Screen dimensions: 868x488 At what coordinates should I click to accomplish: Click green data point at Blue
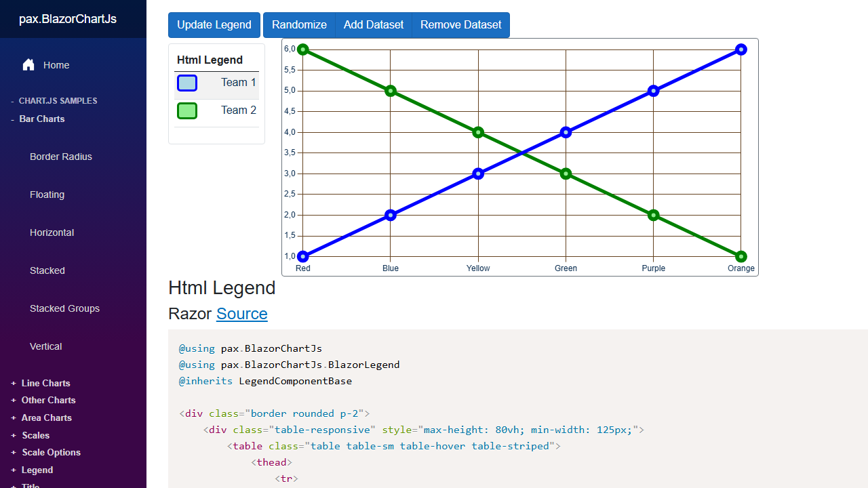pyautogui.click(x=391, y=91)
